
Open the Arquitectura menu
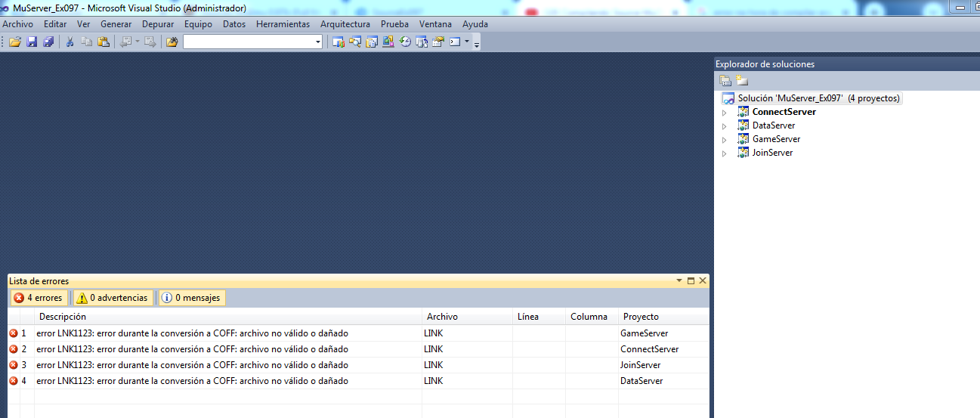tap(345, 24)
